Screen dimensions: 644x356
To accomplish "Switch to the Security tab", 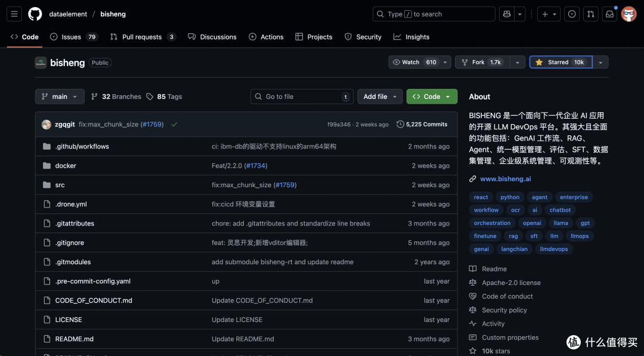I will click(x=363, y=37).
